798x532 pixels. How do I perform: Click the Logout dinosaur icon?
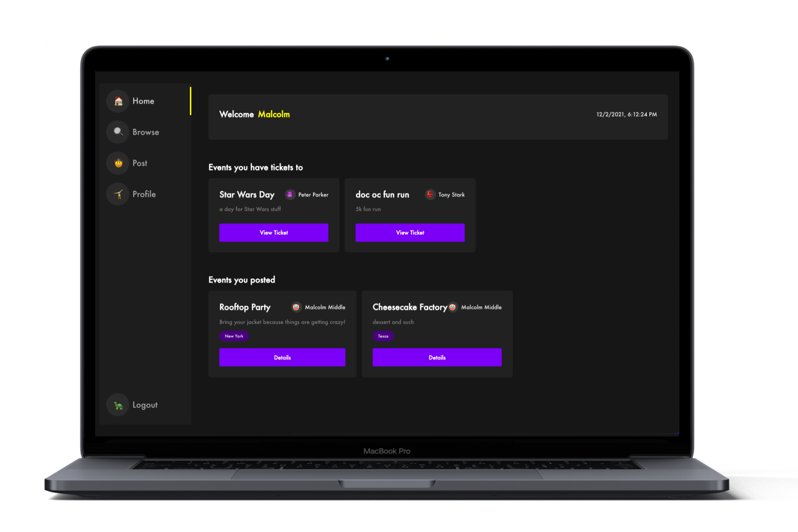(118, 405)
